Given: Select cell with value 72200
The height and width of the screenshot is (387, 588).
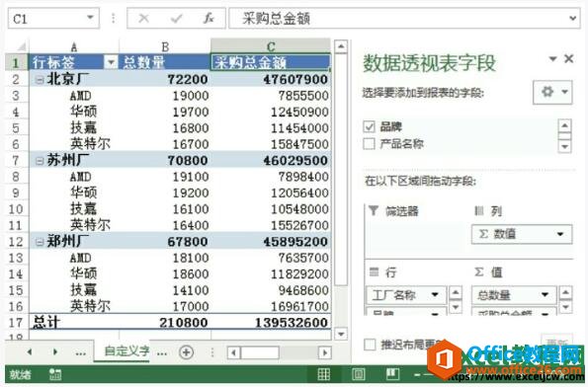Looking at the screenshot, I should tap(165, 79).
